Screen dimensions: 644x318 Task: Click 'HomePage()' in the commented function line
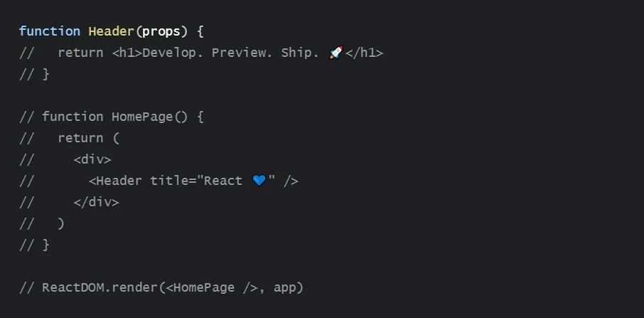(149, 117)
